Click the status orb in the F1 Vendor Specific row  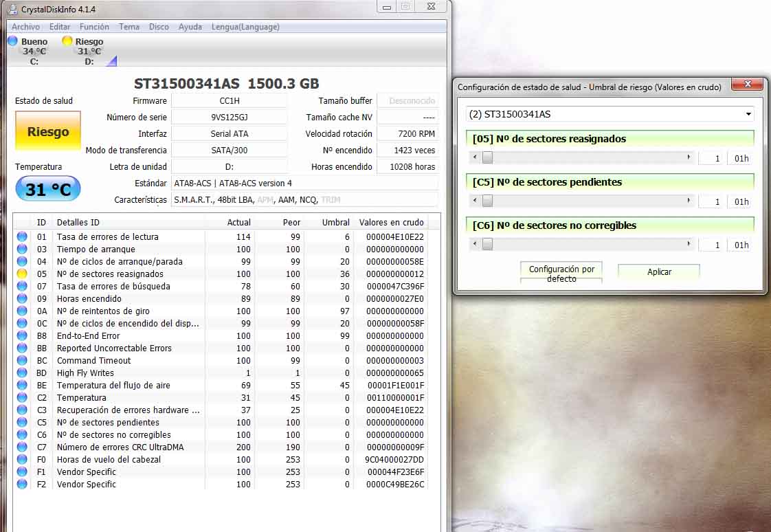(x=22, y=472)
